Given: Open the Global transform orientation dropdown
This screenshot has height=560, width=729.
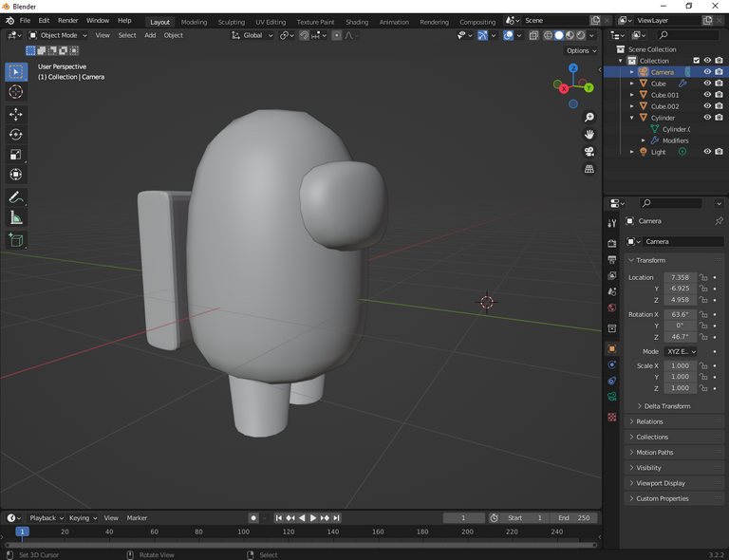Looking at the screenshot, I should pyautogui.click(x=252, y=35).
